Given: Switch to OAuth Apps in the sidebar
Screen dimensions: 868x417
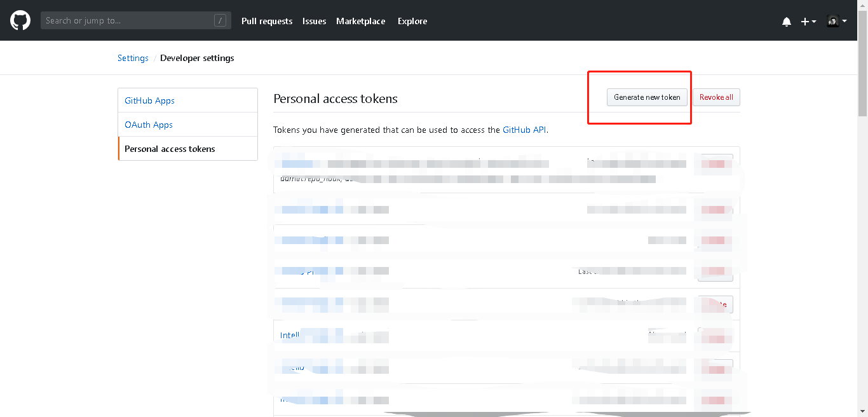Looking at the screenshot, I should pos(149,125).
